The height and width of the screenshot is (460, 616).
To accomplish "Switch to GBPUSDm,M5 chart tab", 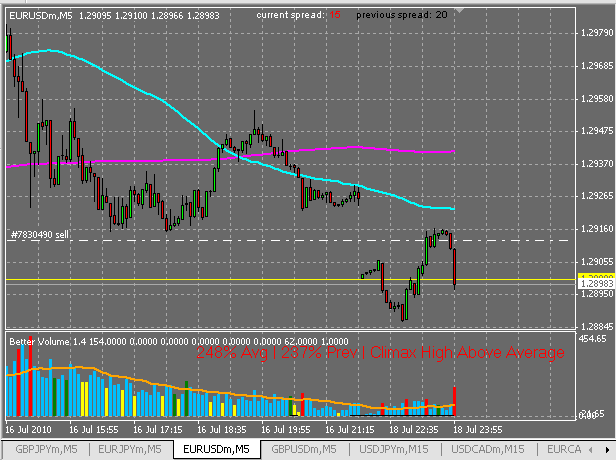I will (x=304, y=449).
